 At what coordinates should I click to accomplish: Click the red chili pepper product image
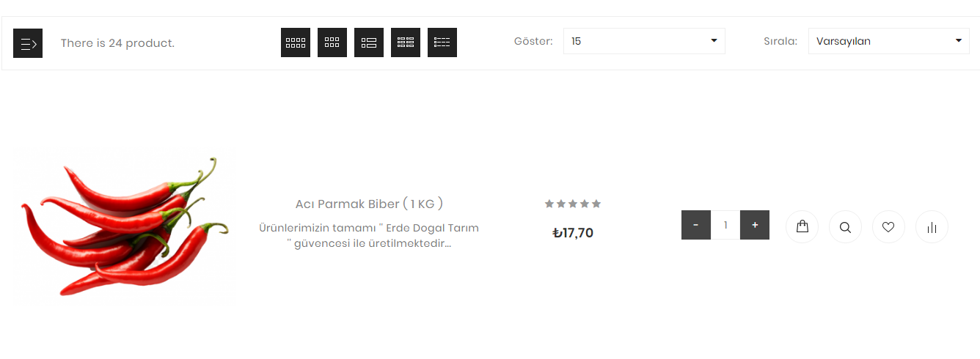click(x=123, y=227)
